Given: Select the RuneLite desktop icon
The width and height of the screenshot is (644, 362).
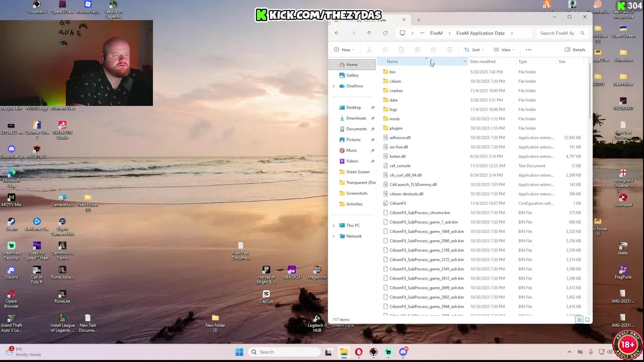Looking at the screenshot, I should point(62,296).
